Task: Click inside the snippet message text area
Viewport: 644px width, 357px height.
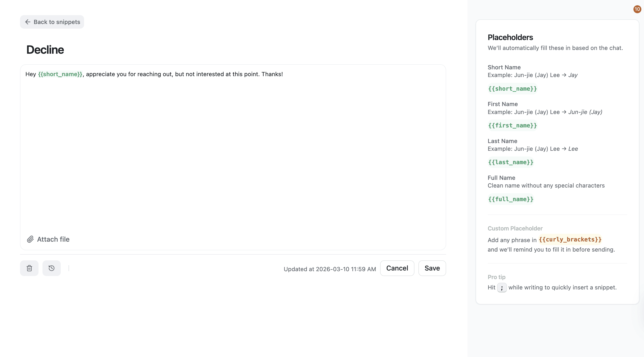Action: coord(232,150)
